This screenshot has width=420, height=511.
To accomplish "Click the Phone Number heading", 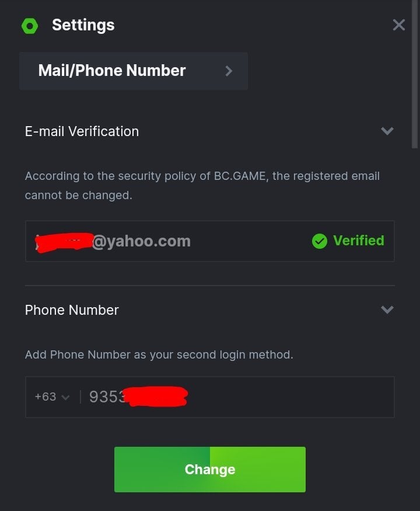I will click(x=72, y=310).
